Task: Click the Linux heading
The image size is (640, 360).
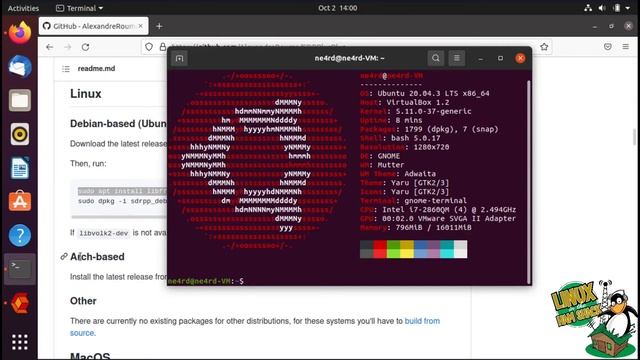Action: 86,94
